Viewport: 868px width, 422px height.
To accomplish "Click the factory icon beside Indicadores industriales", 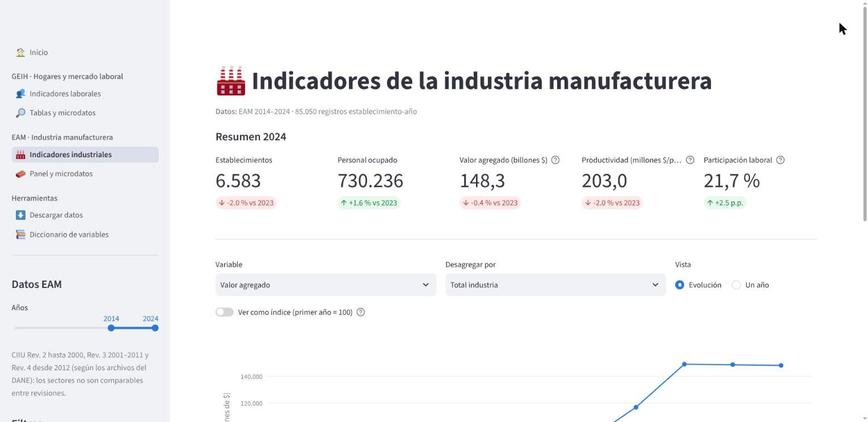I will [20, 154].
